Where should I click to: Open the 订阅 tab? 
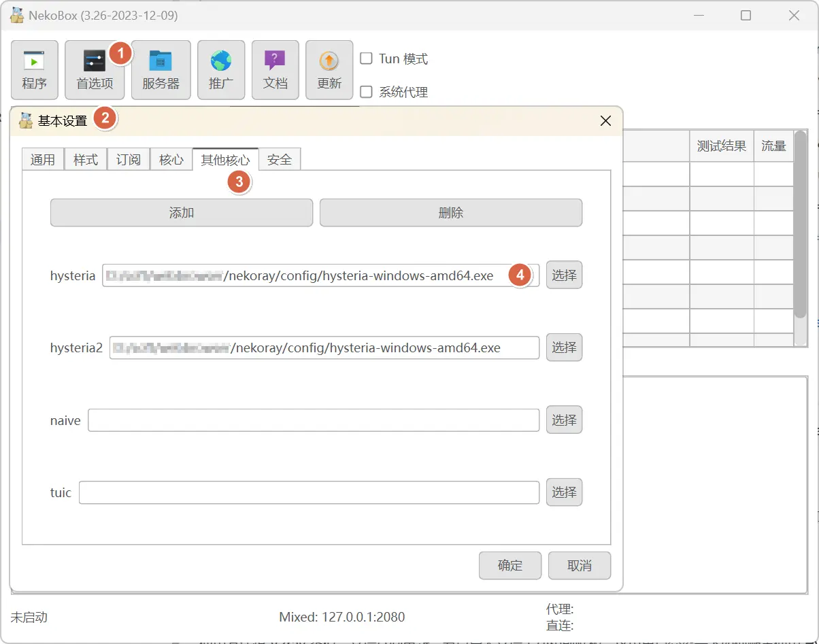click(129, 160)
